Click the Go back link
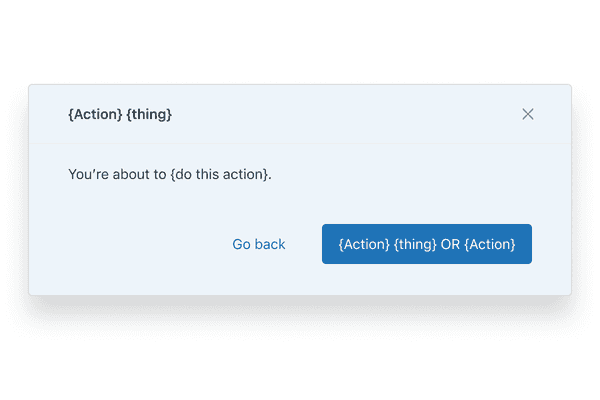The height and width of the screenshot is (400, 600). coord(259,244)
